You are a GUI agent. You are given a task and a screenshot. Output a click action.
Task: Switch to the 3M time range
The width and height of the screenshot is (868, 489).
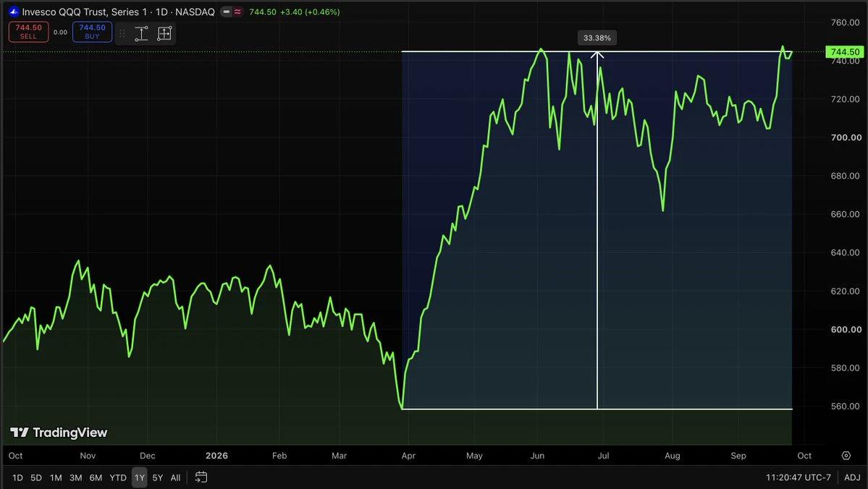(x=76, y=477)
